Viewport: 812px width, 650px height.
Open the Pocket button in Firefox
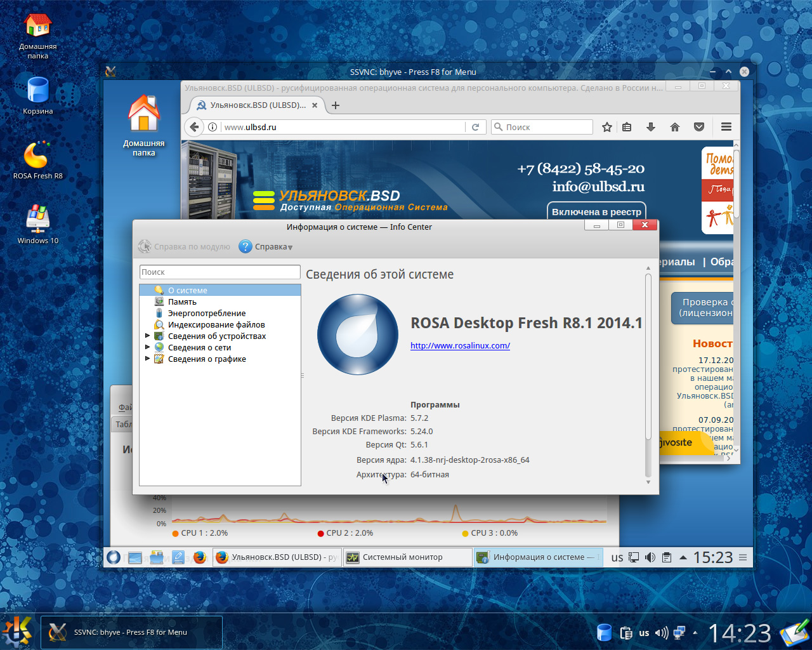click(x=699, y=127)
